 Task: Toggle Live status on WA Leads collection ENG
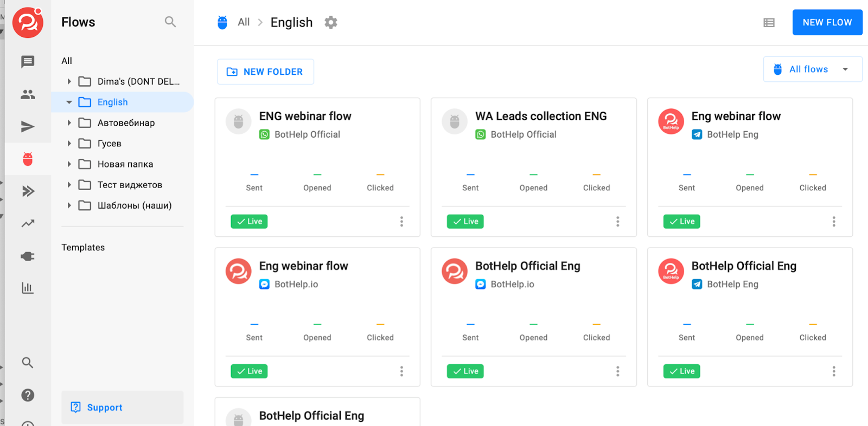465,221
